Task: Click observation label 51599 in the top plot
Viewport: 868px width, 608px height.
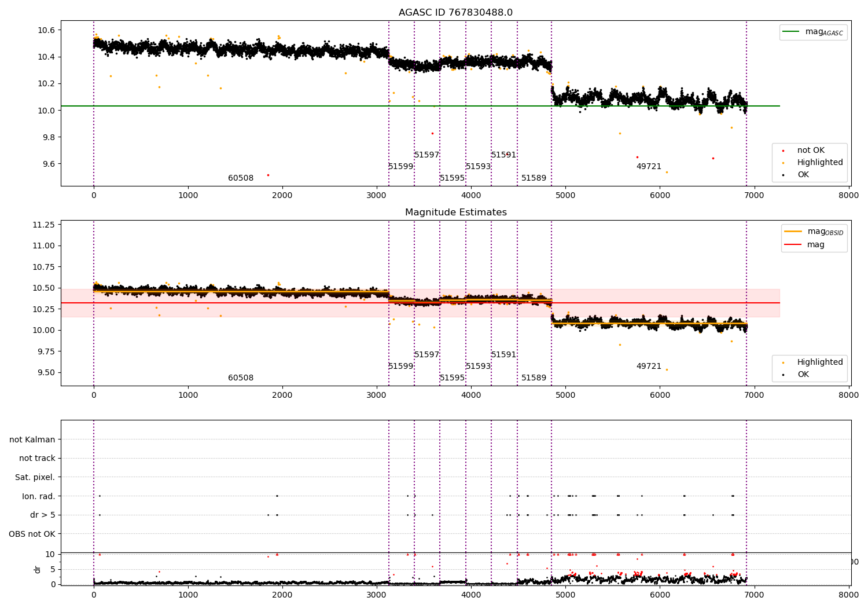Action: coord(401,167)
